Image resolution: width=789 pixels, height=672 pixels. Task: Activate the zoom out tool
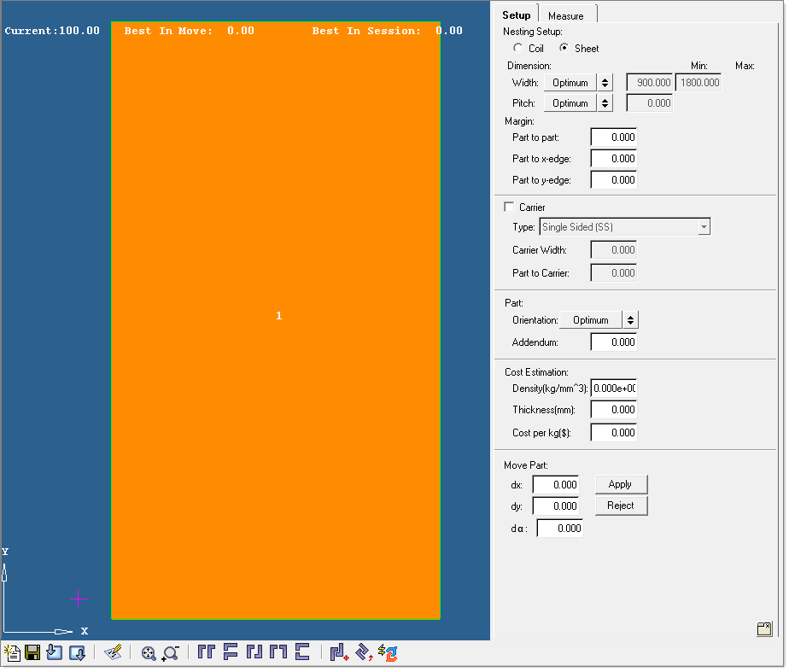click(171, 652)
